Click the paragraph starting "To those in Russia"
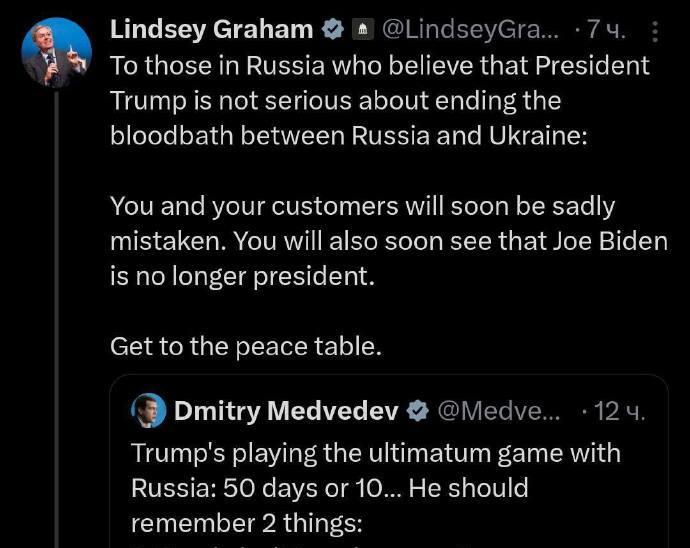The height and width of the screenshot is (548, 690). click(379, 100)
